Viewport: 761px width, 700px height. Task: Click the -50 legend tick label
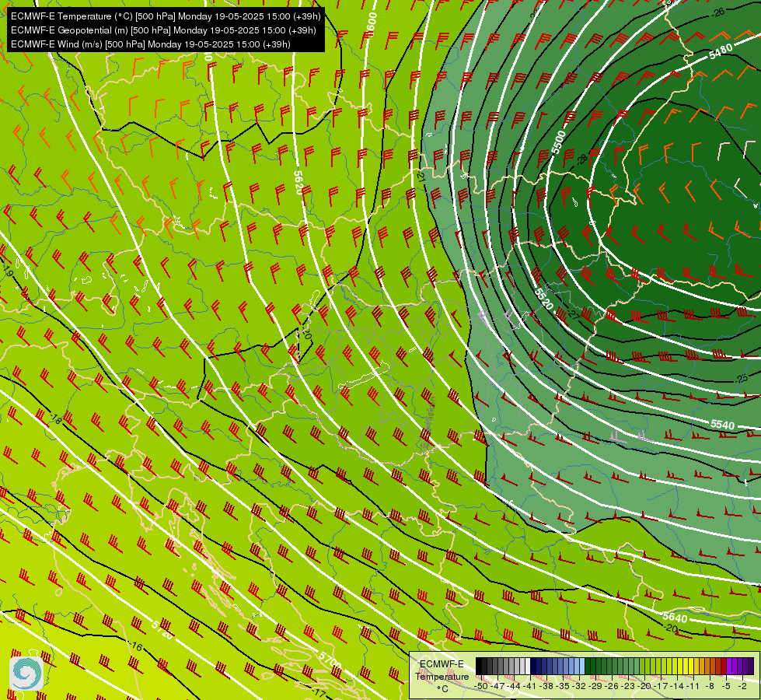point(480,686)
